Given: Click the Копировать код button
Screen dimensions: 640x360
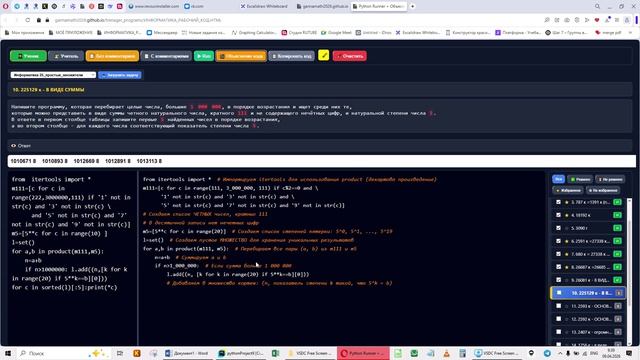Looking at the screenshot, I should pyautogui.click(x=291, y=56).
